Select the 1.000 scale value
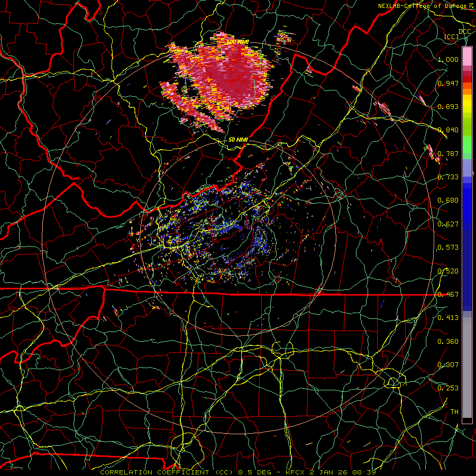The width and height of the screenshot is (476, 476). [448, 59]
